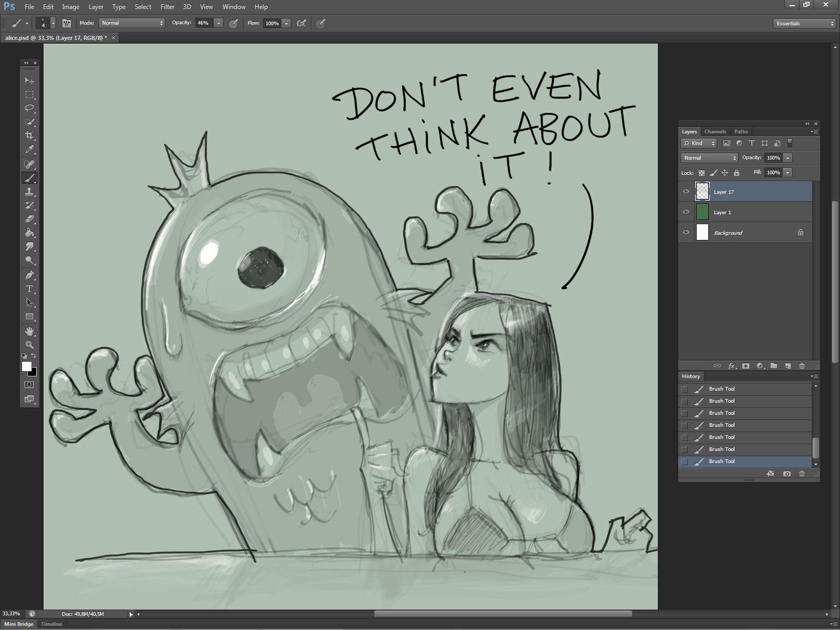The width and height of the screenshot is (840, 630).
Task: Switch to the Channels tab
Action: [715, 132]
